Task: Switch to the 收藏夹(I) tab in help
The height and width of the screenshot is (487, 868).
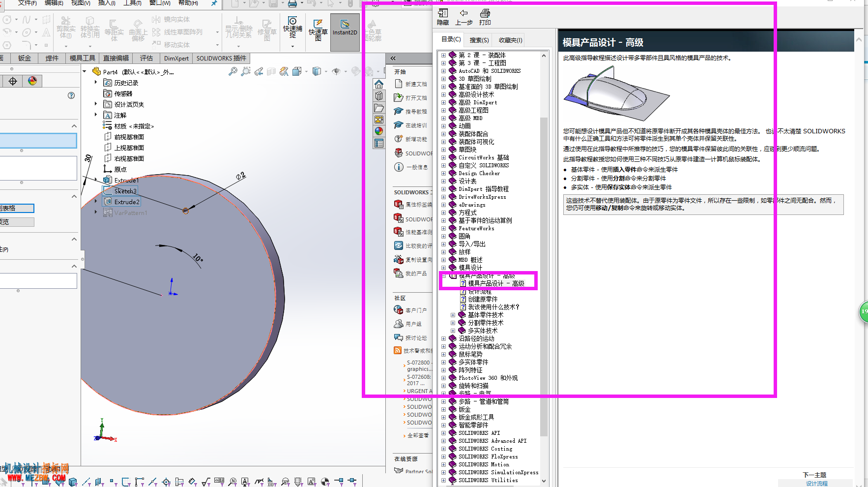Action: [511, 40]
